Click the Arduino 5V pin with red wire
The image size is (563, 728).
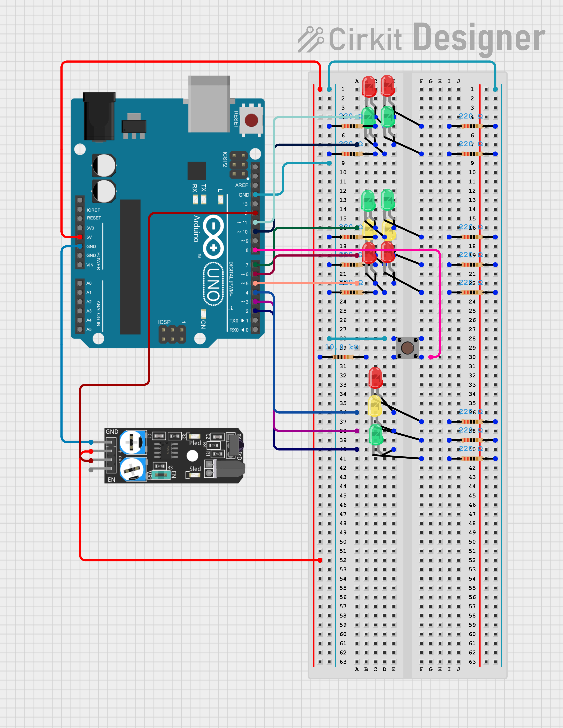80,237
